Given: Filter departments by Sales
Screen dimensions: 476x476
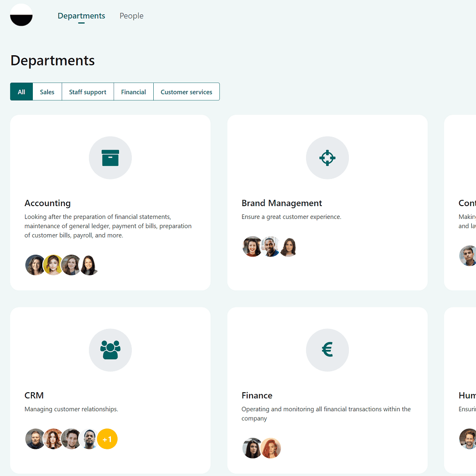Looking at the screenshot, I should [x=47, y=91].
